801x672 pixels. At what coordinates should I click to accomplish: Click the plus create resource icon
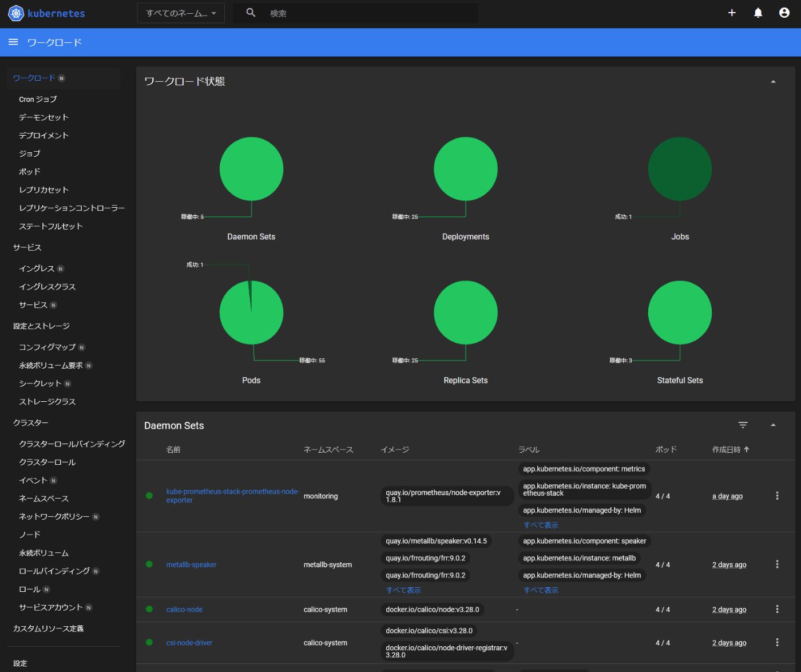pyautogui.click(x=732, y=13)
